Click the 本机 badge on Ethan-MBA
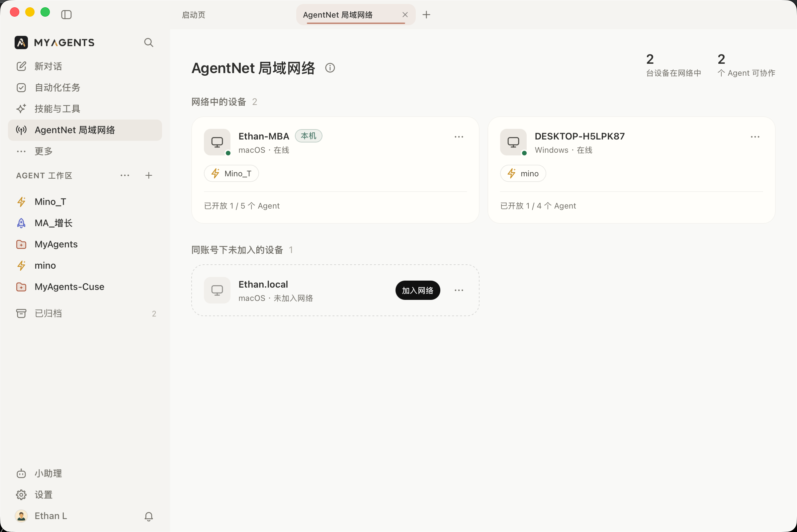Screen dimensions: 797x532 coord(309,136)
